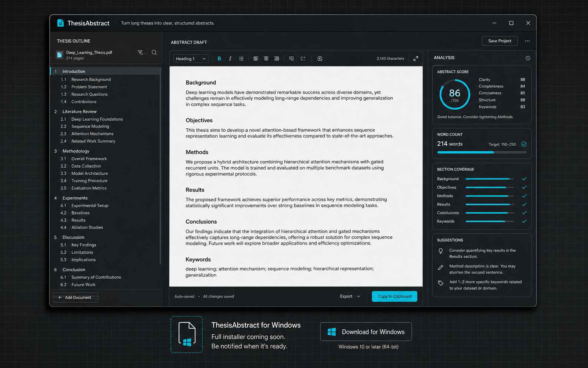The height and width of the screenshot is (368, 588).
Task: Click the '2,143 characters' counter
Action: pos(390,59)
